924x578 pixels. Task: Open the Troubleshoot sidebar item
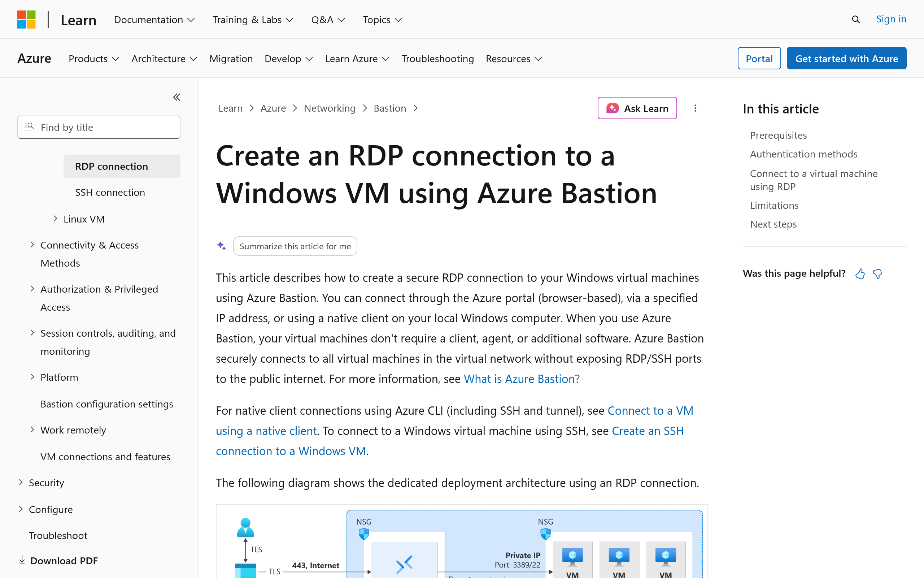pos(58,535)
